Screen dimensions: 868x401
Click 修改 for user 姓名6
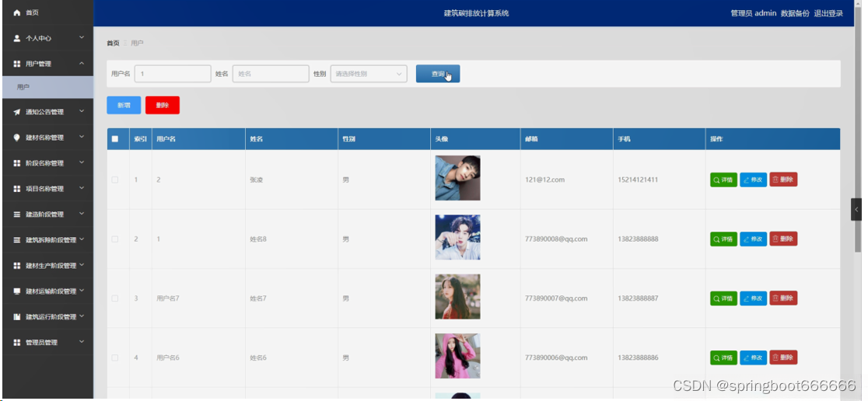(x=753, y=357)
